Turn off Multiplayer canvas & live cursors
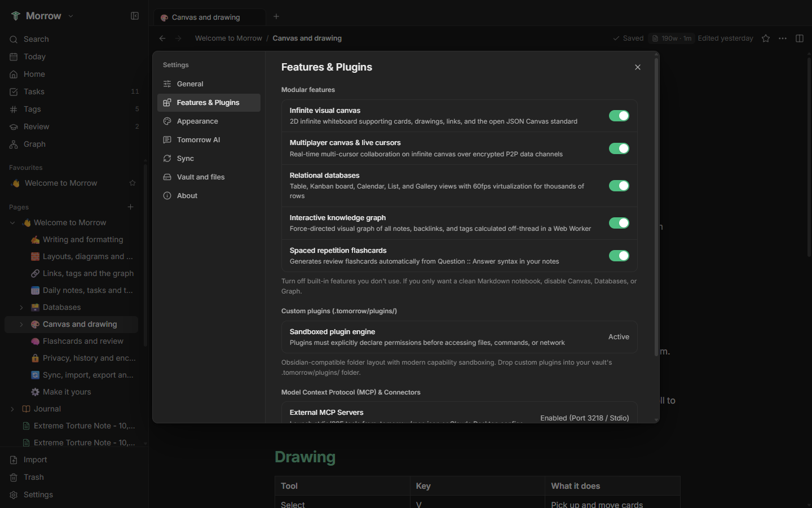Image resolution: width=812 pixels, height=508 pixels. click(619, 148)
